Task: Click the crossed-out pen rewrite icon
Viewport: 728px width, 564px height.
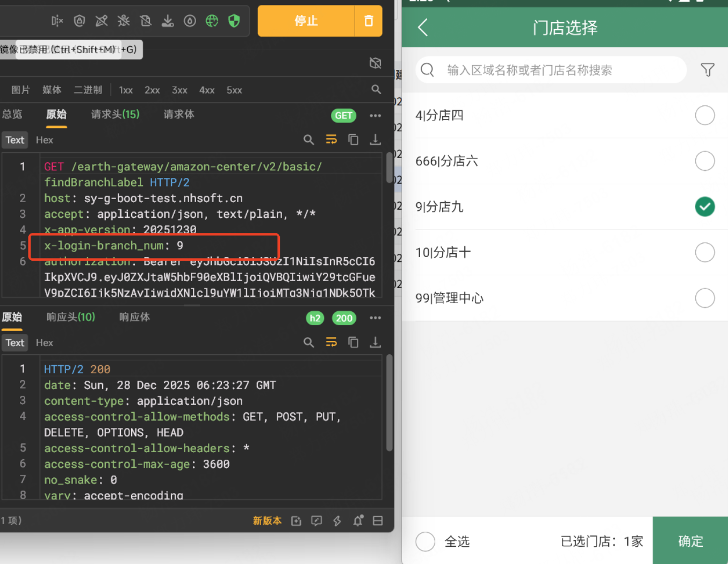Action: tap(102, 21)
